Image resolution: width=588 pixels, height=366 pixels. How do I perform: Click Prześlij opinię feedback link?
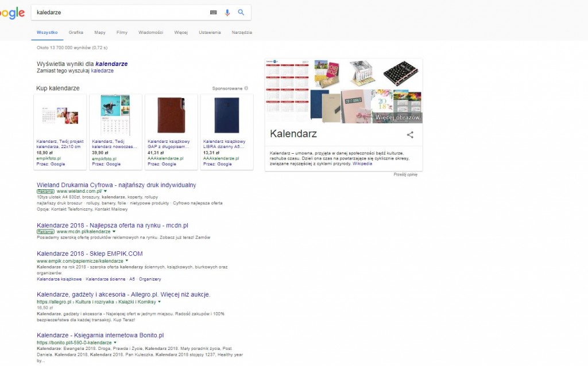(x=405, y=174)
